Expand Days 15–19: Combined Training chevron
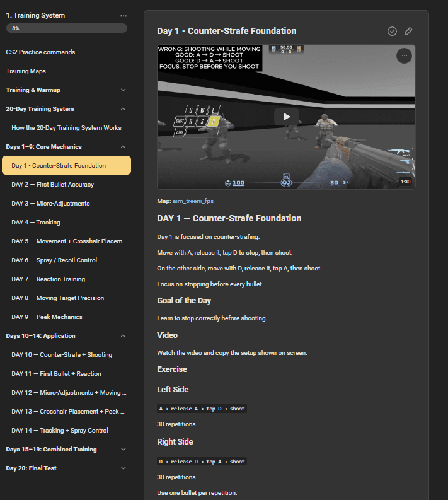The height and width of the screenshot is (500, 448). tap(123, 450)
